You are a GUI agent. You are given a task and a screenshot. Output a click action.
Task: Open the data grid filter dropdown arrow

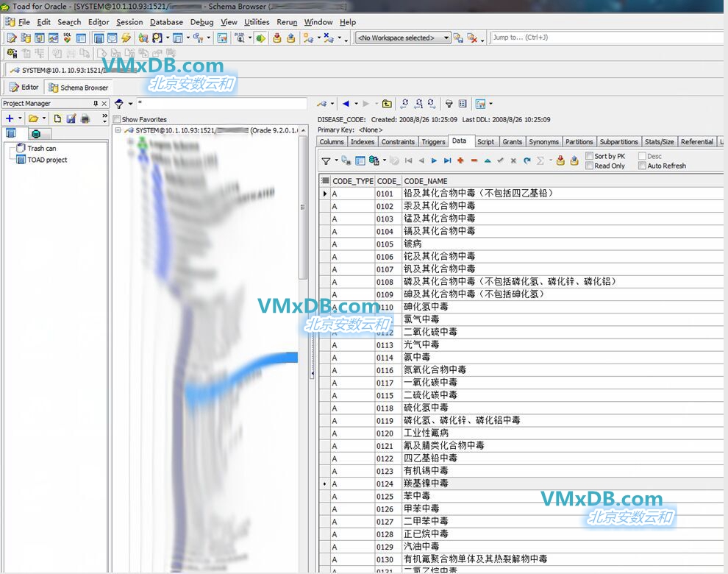point(336,161)
